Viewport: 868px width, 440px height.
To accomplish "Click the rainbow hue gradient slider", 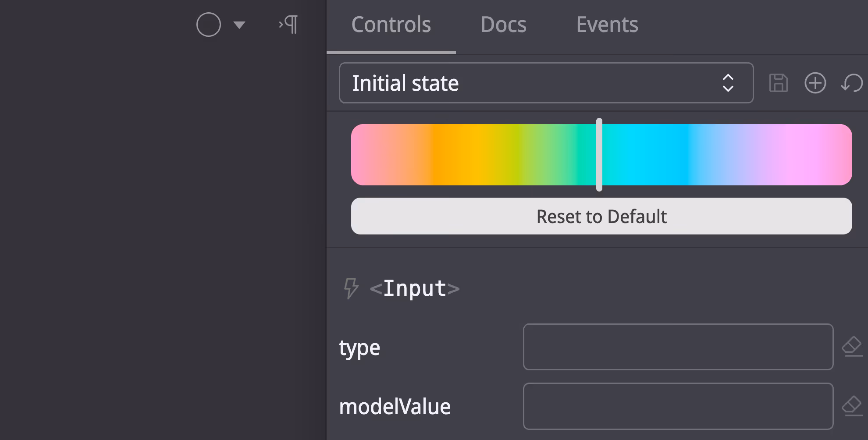I will coord(482,154).
